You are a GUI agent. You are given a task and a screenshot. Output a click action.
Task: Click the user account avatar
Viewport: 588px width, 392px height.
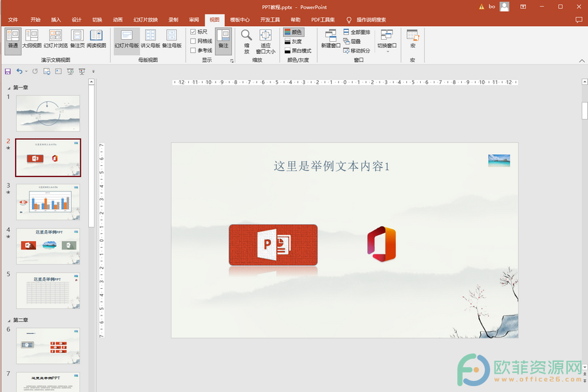[x=504, y=7]
